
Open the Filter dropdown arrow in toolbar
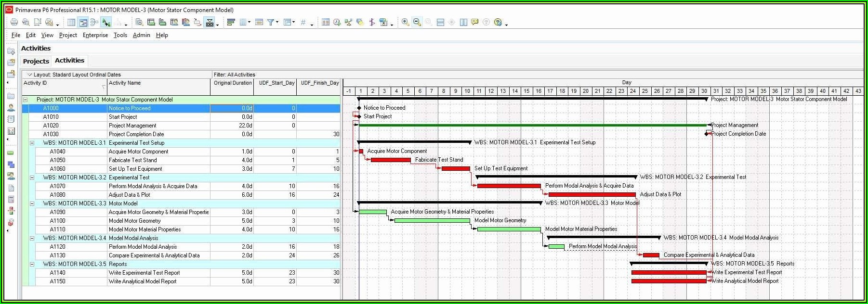[x=277, y=22]
